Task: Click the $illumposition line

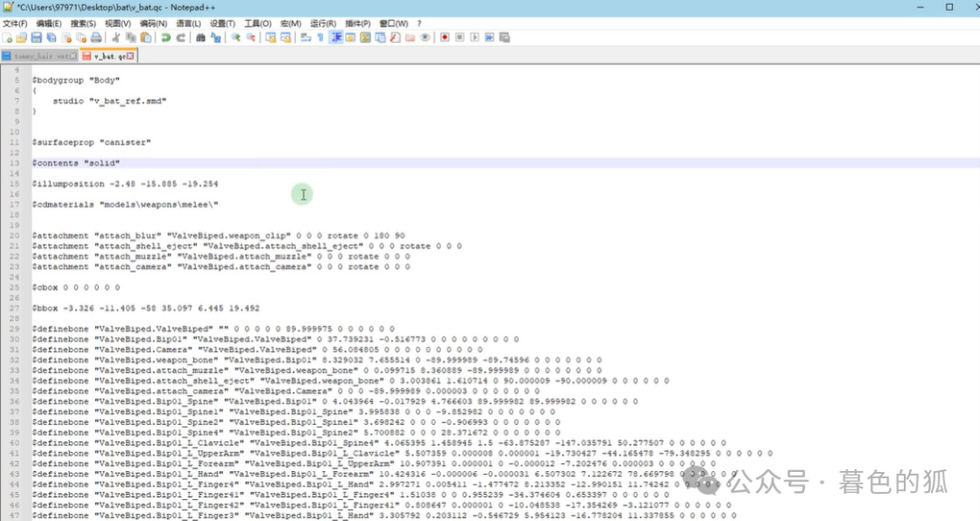Action: click(x=125, y=184)
